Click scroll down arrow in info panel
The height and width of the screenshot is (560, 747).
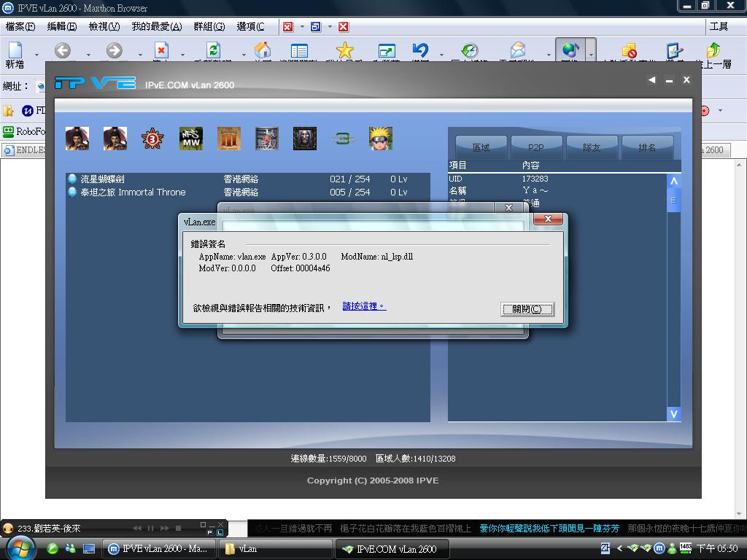[x=673, y=414]
